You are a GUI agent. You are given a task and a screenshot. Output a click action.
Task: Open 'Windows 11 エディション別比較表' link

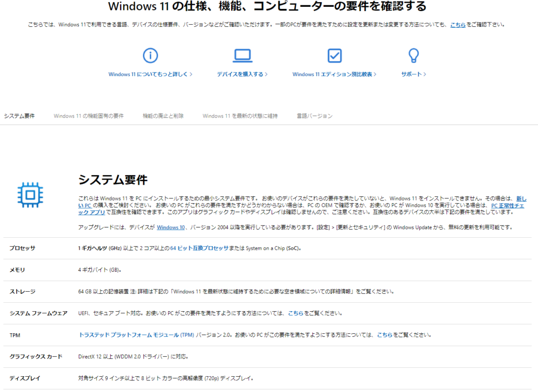(334, 74)
